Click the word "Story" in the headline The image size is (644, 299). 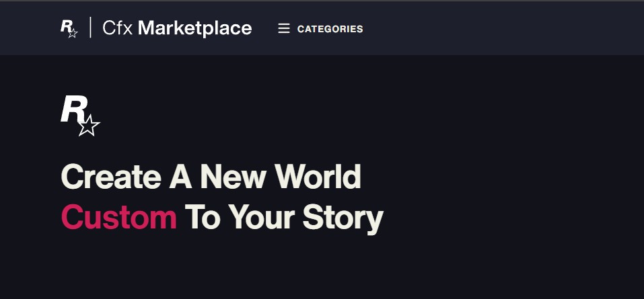(343, 217)
